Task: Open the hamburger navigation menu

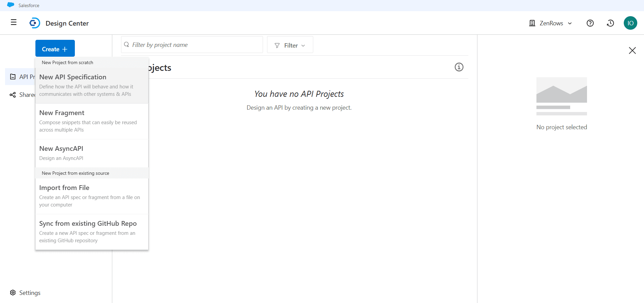Action: click(x=13, y=22)
